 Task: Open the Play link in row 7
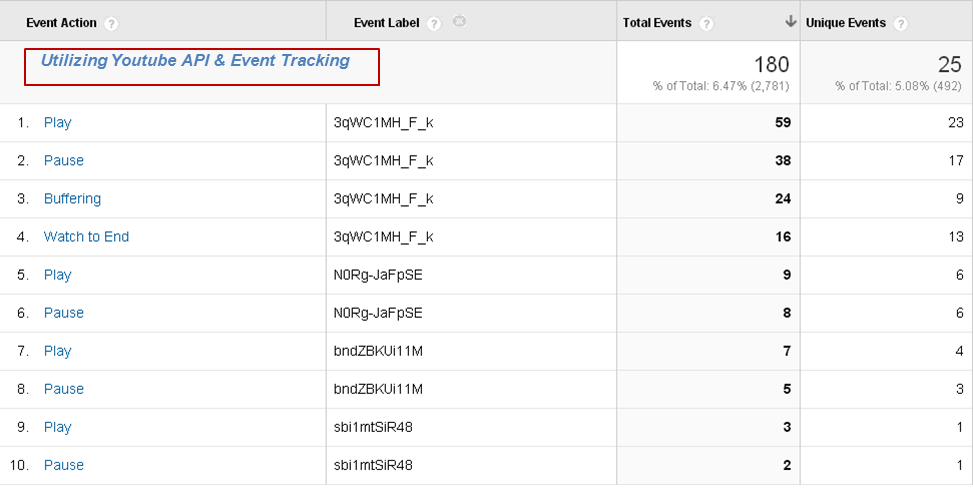click(x=57, y=352)
